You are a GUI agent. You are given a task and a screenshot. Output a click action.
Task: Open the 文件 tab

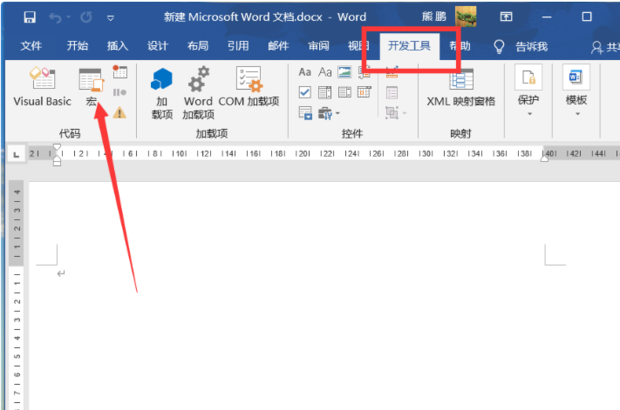(31, 46)
